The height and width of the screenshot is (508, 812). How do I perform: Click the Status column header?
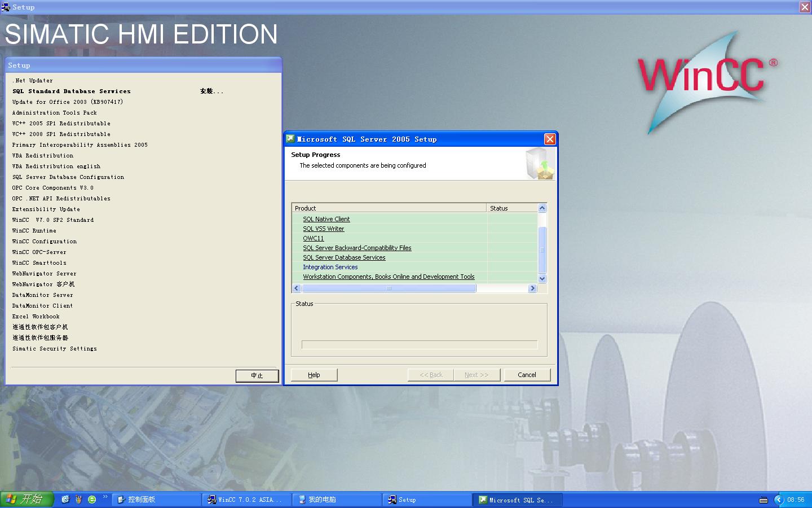(512, 208)
